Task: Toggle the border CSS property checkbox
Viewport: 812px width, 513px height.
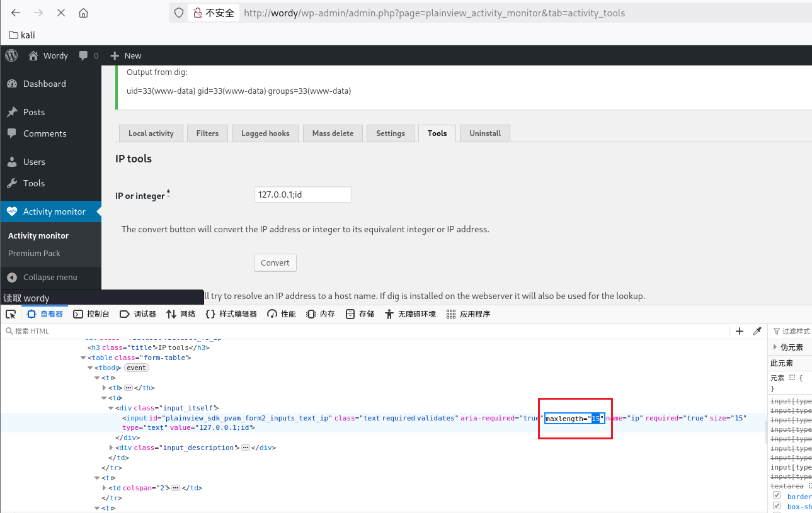Action: (777, 496)
